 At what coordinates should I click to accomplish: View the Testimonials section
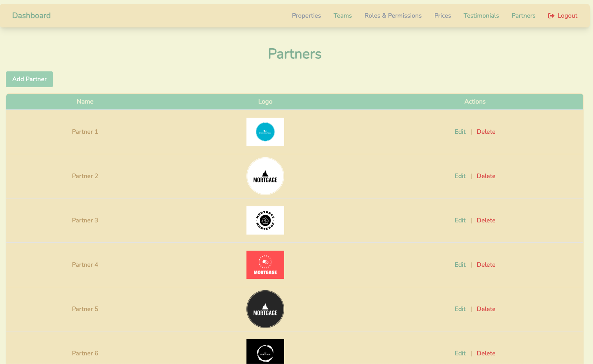[481, 16]
